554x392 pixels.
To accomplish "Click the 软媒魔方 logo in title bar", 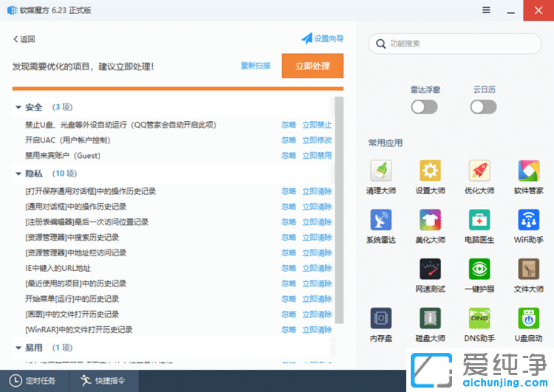I will point(12,10).
